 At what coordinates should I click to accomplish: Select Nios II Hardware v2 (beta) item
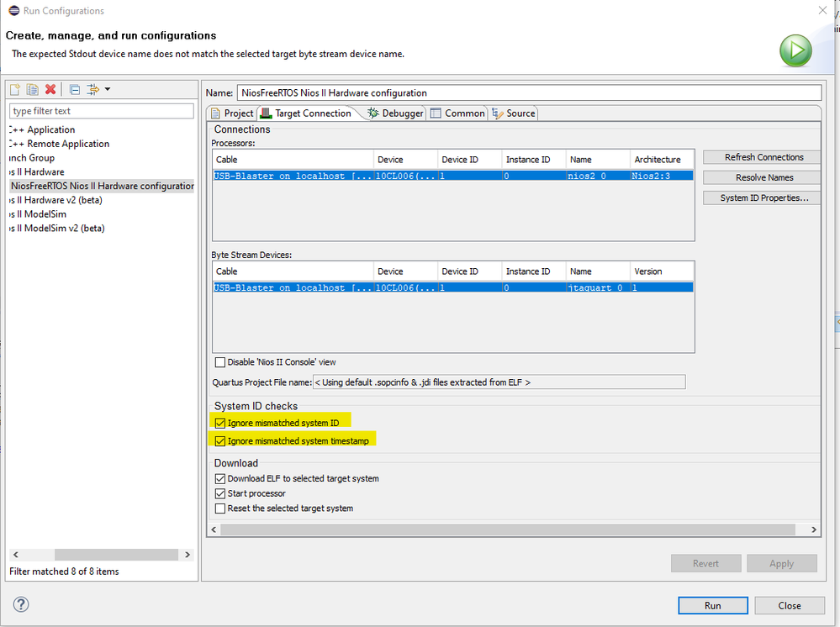[x=55, y=200]
